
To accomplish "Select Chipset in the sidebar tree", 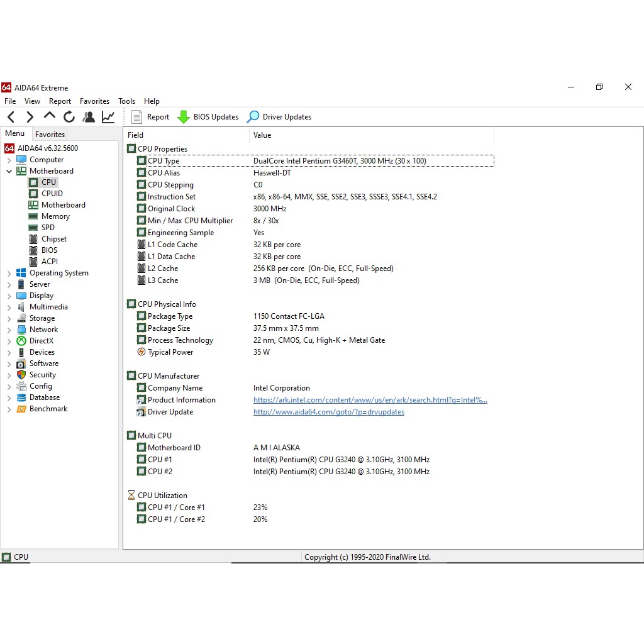I will [54, 238].
